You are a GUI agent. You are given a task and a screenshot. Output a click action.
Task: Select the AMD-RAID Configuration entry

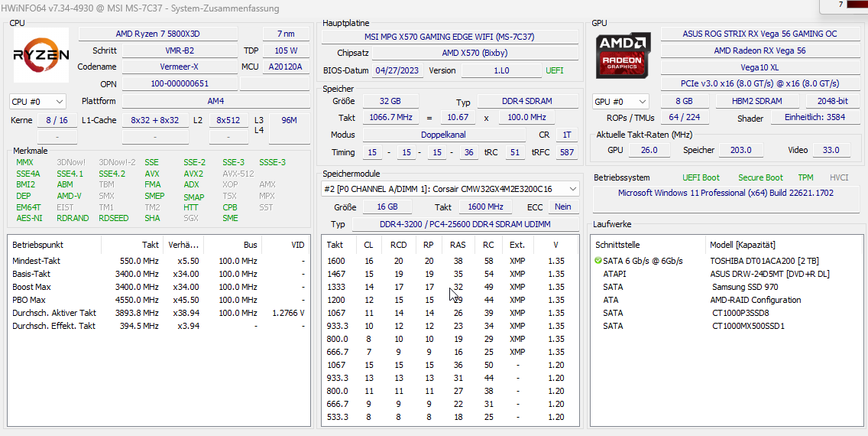[755, 300]
